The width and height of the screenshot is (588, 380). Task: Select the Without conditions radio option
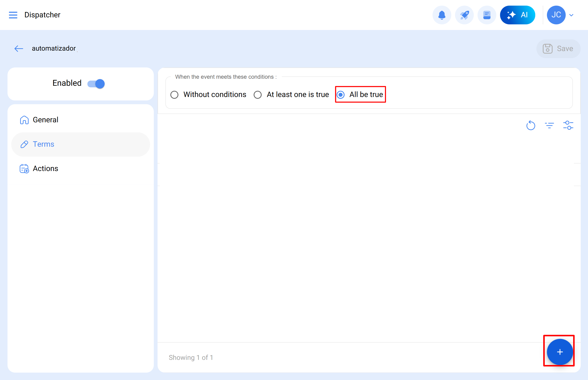coord(174,95)
